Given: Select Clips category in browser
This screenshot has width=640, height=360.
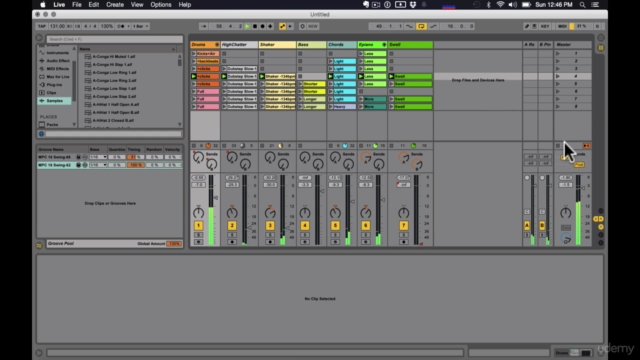Looking at the screenshot, I should [x=55, y=93].
